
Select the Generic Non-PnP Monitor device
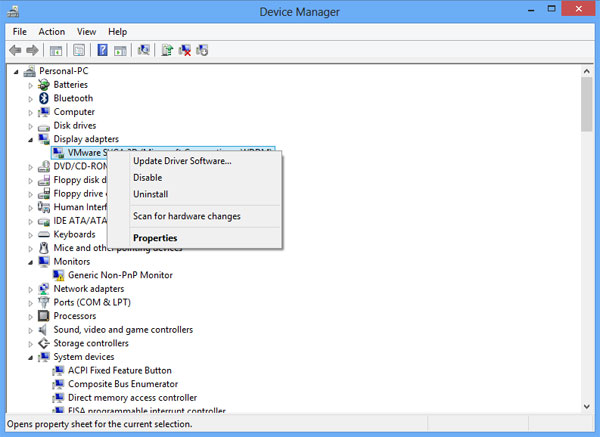click(x=120, y=275)
